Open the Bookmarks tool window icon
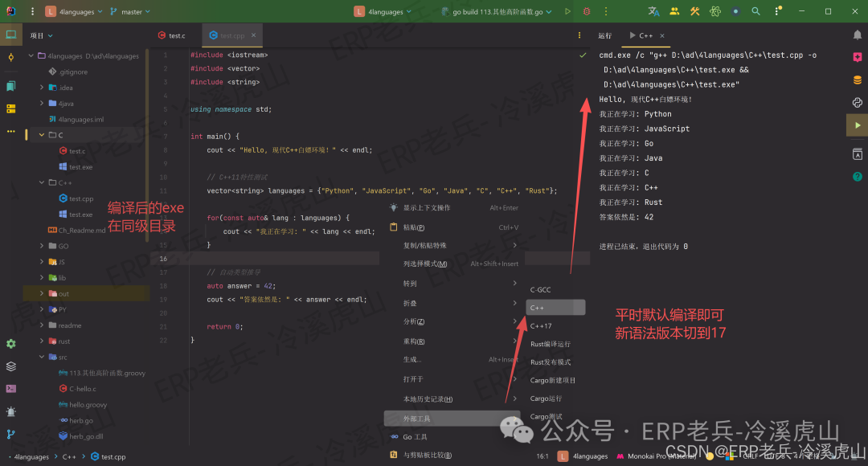This screenshot has width=868, height=466. tap(11, 86)
